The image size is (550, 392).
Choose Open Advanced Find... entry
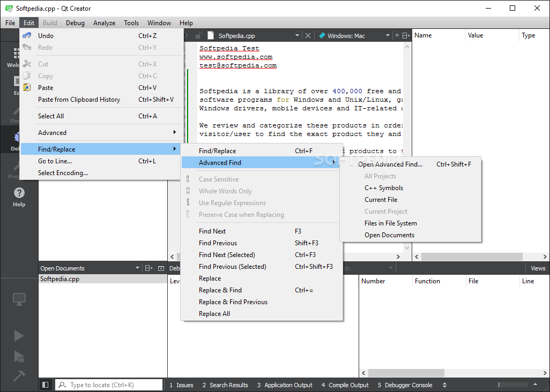[x=411, y=164]
